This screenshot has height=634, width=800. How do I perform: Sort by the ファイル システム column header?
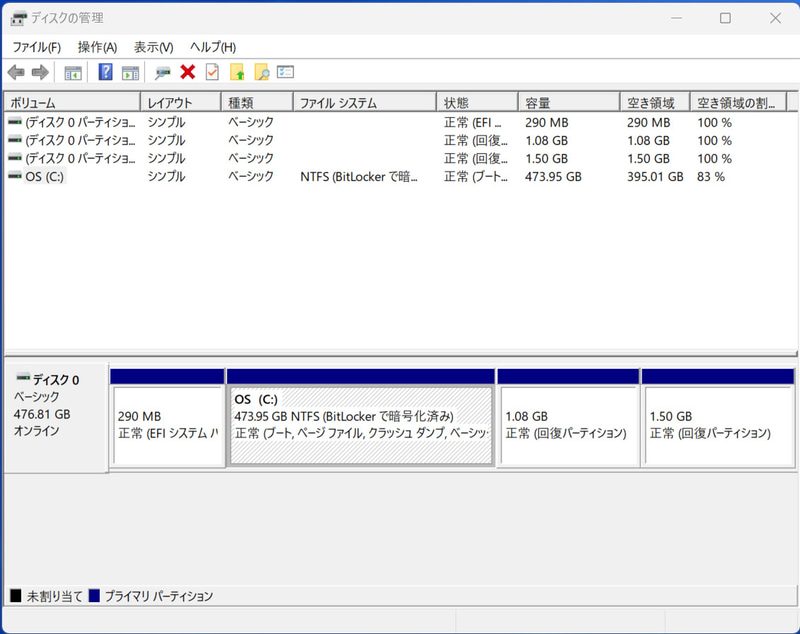[x=365, y=103]
